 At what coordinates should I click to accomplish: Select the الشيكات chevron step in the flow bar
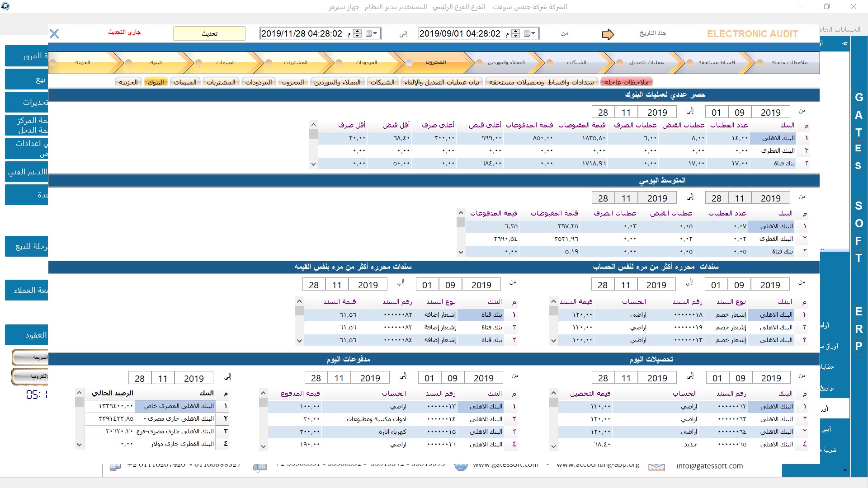coord(576,63)
